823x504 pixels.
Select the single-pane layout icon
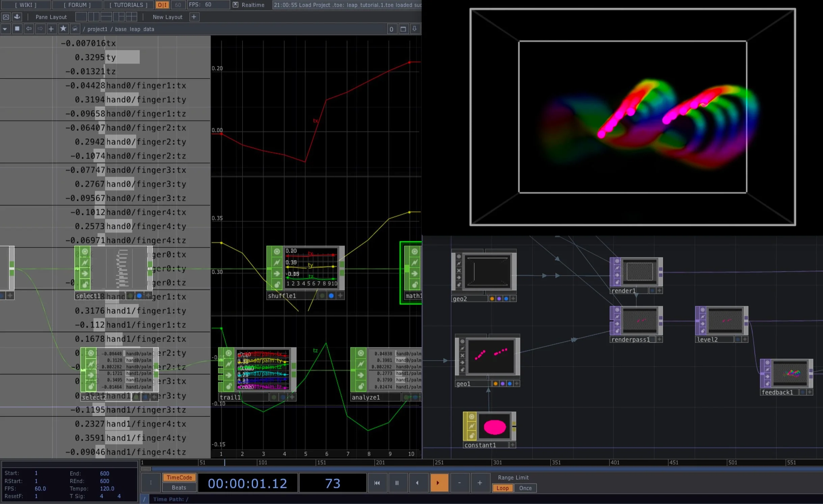(82, 17)
